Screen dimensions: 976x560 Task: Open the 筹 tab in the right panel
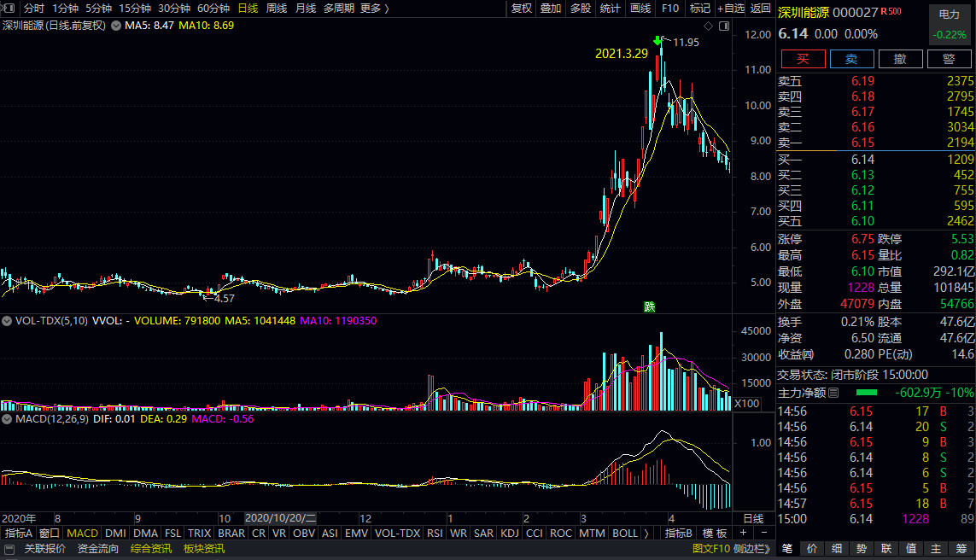coord(961,549)
